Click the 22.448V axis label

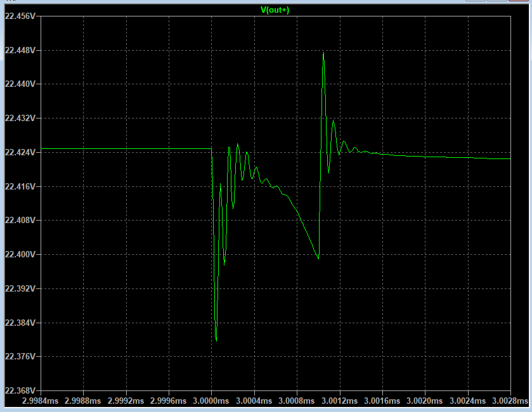pyautogui.click(x=20, y=50)
